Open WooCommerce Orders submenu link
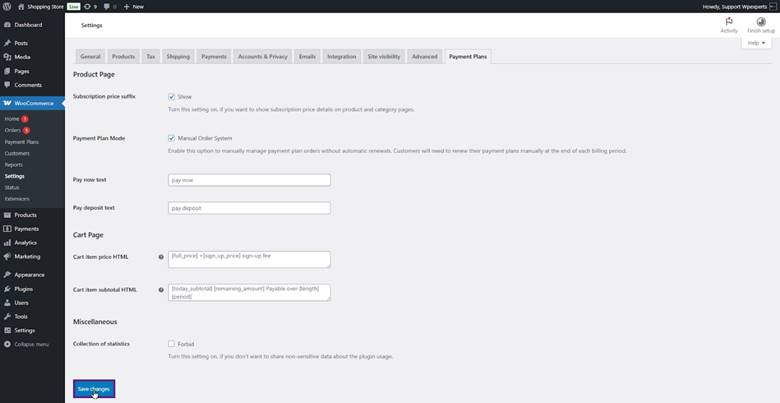The width and height of the screenshot is (780, 403). click(x=13, y=130)
